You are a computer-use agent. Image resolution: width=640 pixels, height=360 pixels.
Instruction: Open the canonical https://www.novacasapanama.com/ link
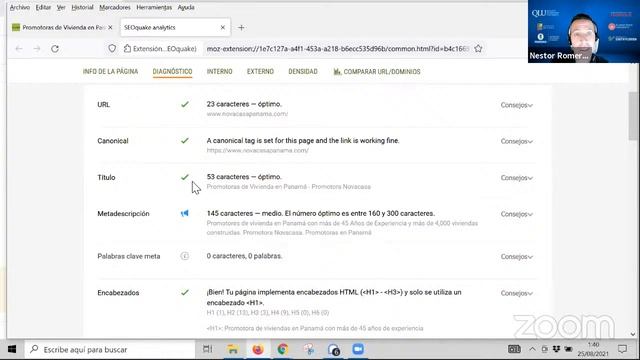[257, 151]
